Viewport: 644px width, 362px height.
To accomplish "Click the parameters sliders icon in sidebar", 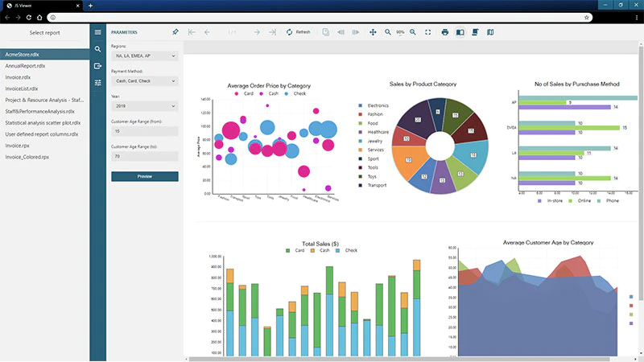I will (97, 83).
